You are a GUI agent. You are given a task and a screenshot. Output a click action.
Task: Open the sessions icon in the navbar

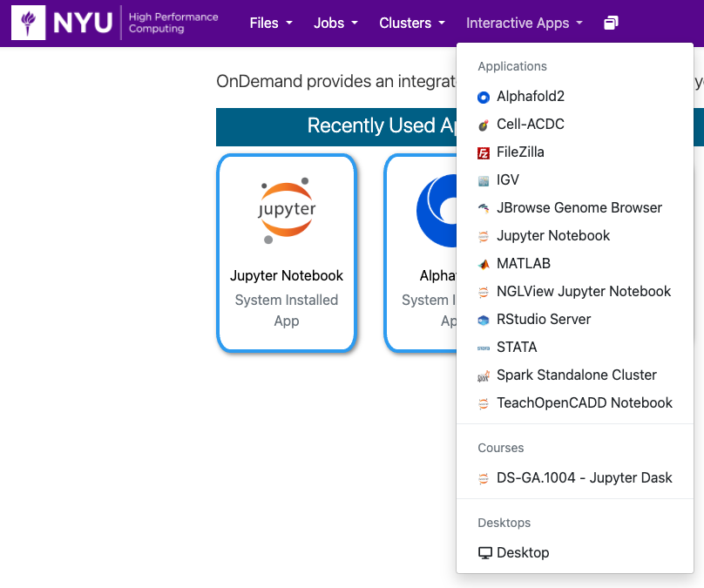(x=611, y=23)
